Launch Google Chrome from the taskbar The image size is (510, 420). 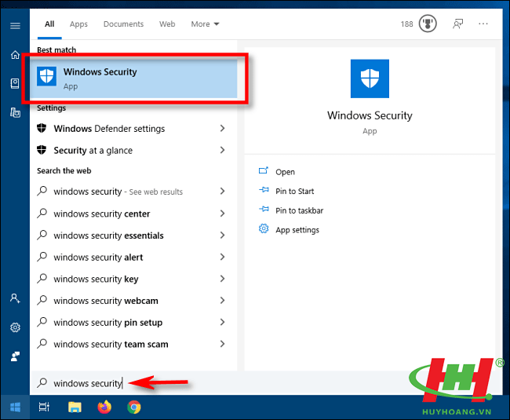tap(134, 407)
